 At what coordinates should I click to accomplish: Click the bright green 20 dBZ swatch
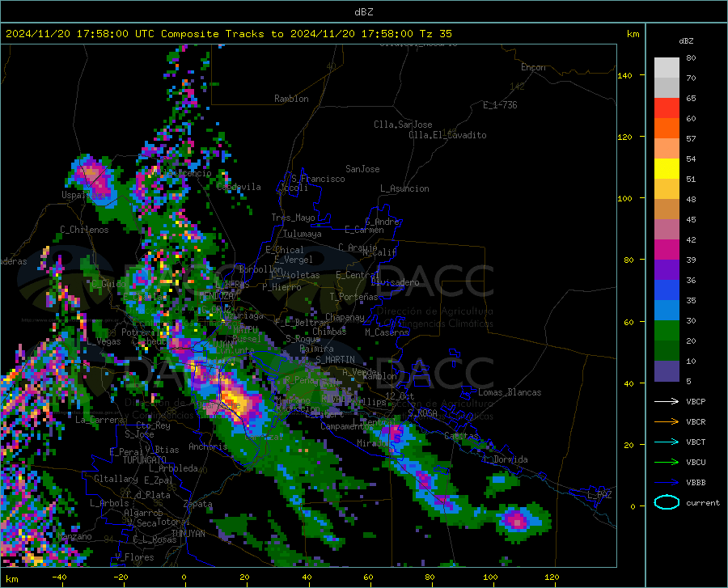(667, 331)
